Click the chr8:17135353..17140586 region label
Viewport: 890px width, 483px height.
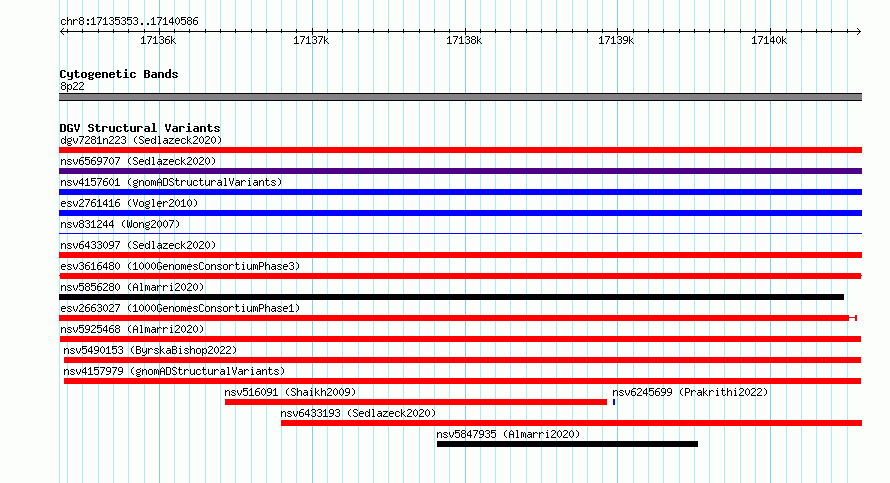coord(129,22)
